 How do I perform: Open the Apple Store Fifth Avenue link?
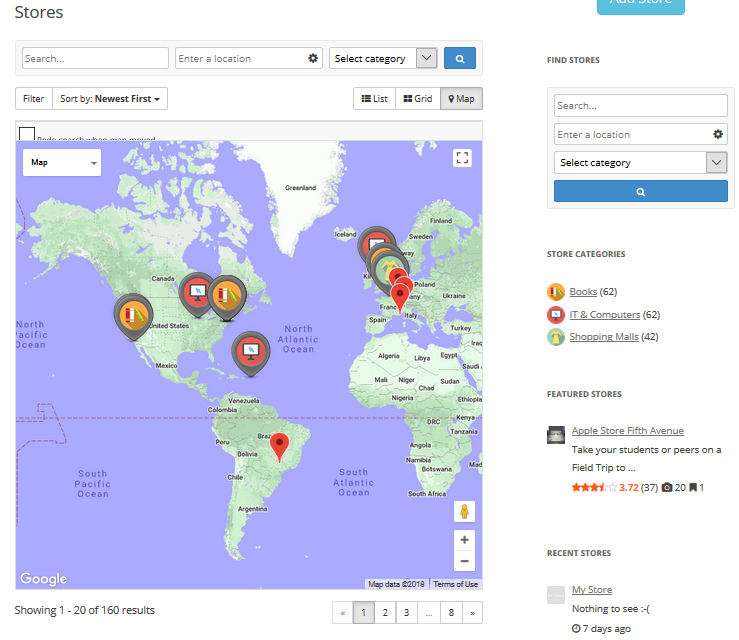tap(627, 431)
